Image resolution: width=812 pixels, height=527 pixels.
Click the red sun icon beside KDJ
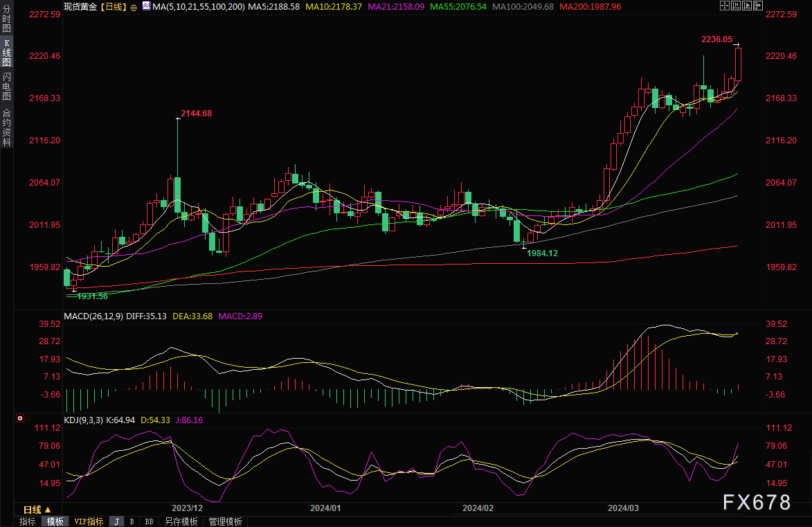click(x=20, y=419)
